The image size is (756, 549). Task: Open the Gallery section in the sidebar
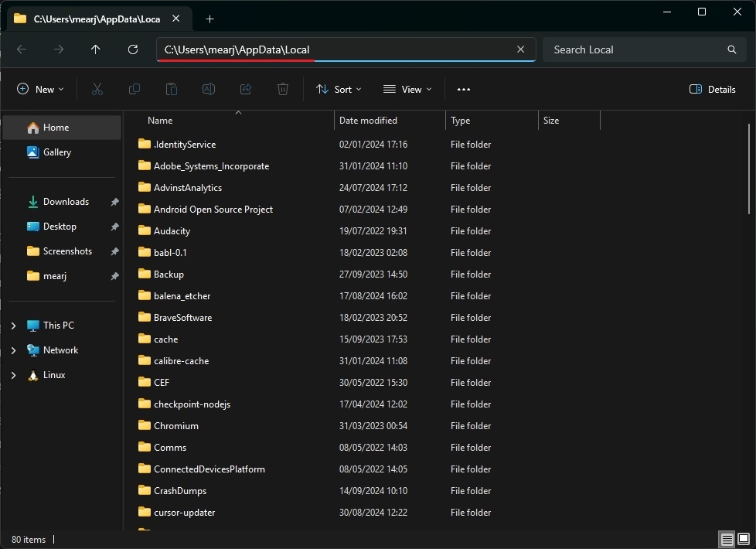click(x=55, y=152)
